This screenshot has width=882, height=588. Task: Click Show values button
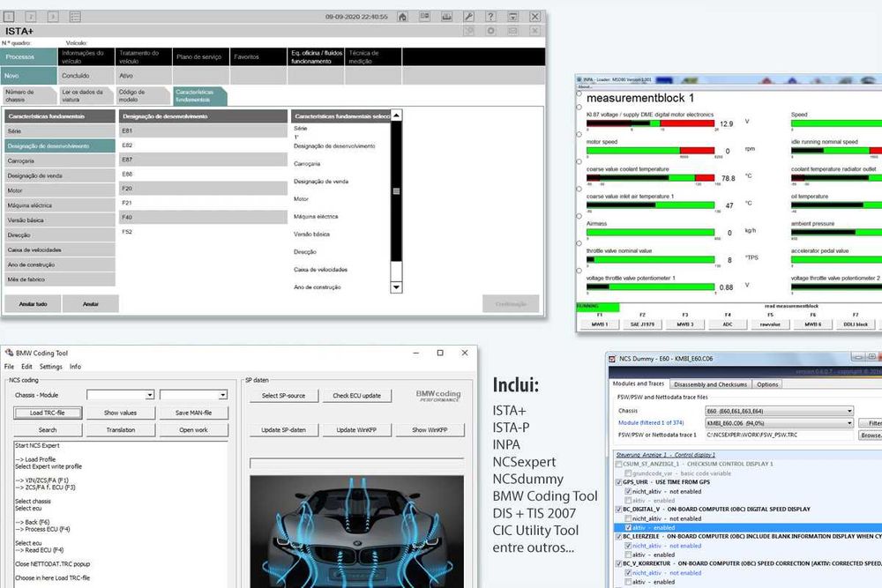tap(120, 413)
